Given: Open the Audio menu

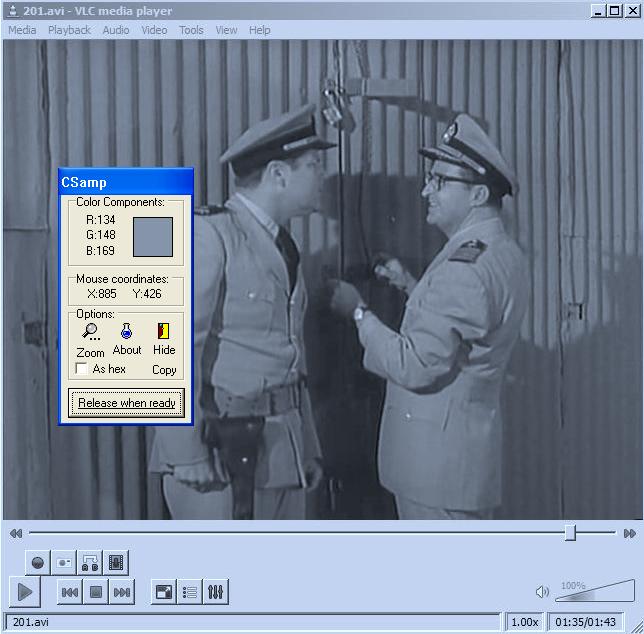Looking at the screenshot, I should click(x=116, y=30).
